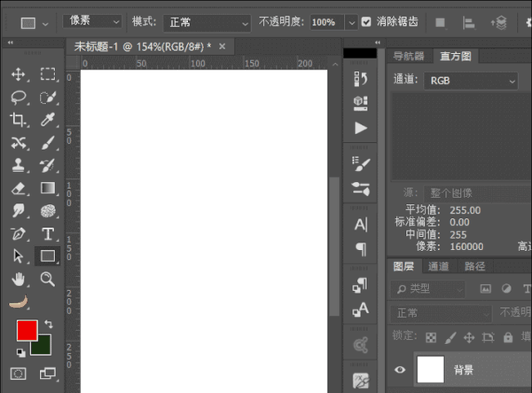Screen dimensions: 532x393
Task: Select the Crop tool
Action: [x=18, y=120]
